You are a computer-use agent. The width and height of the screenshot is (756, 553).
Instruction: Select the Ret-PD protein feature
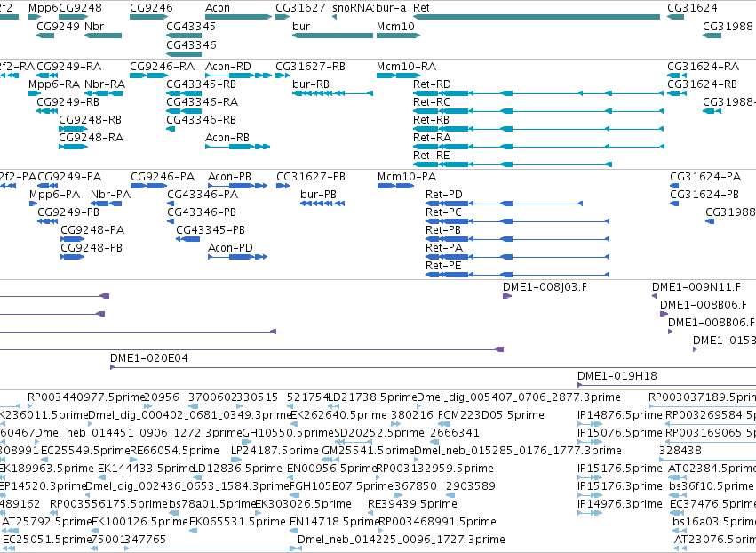(505, 204)
